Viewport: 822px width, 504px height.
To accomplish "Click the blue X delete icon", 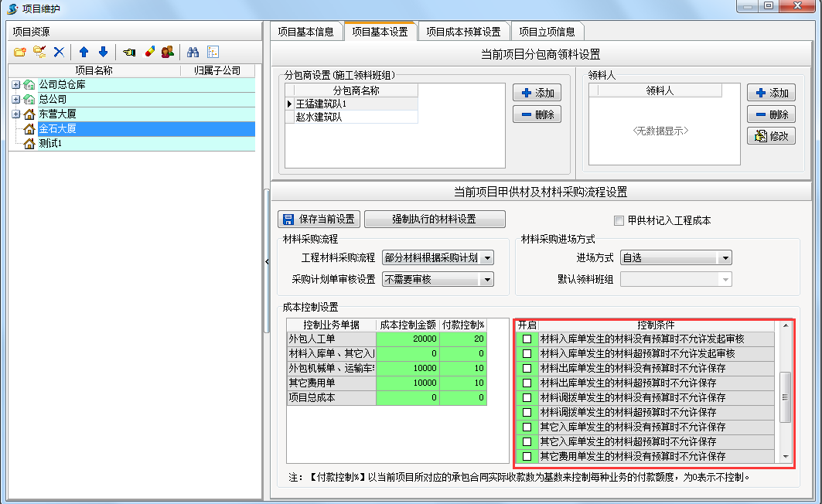I will click(x=59, y=52).
